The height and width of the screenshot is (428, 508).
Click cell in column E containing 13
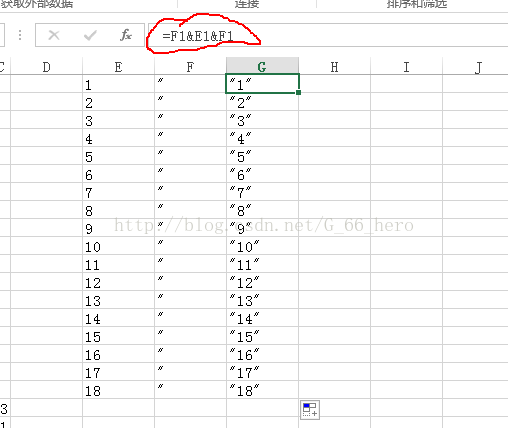(x=118, y=300)
